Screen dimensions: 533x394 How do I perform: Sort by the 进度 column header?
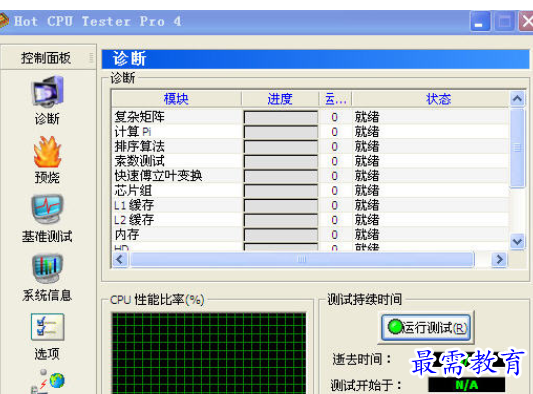point(280,99)
